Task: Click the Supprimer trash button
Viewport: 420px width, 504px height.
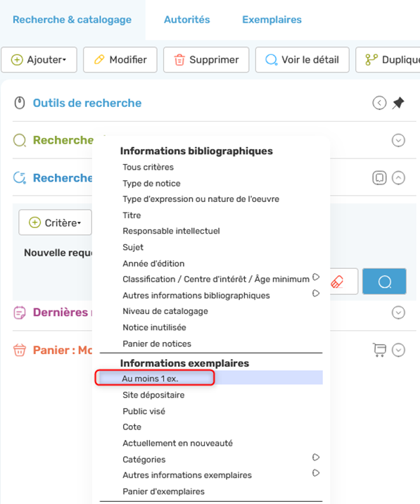Action: (206, 60)
